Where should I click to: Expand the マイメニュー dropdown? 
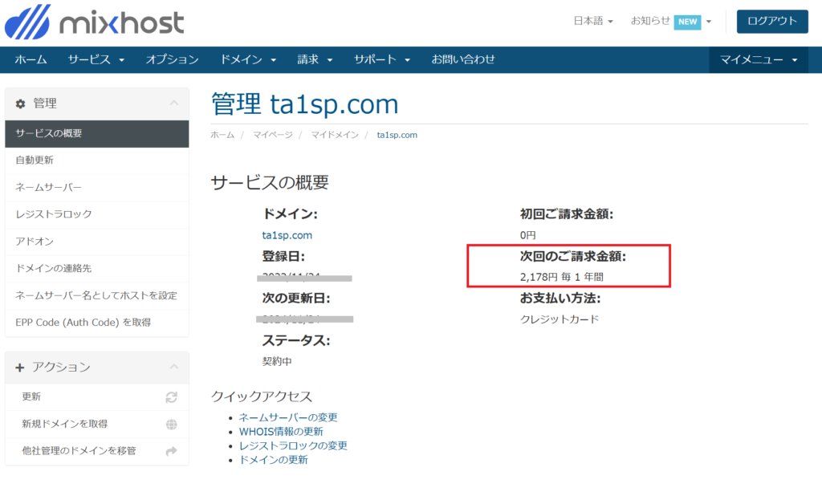coord(759,59)
